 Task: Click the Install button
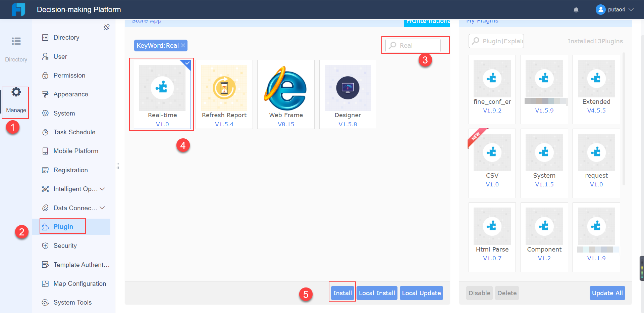[342, 293]
